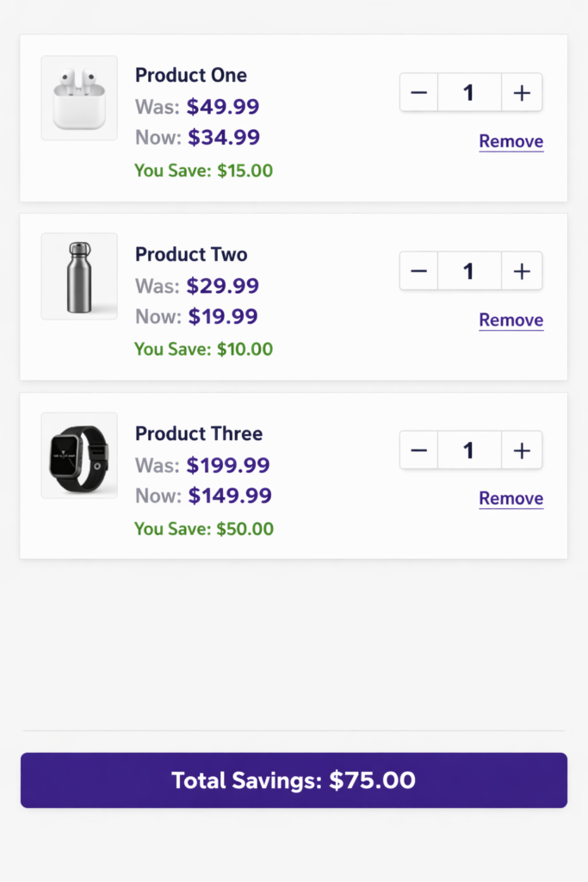This screenshot has height=882, width=588.
Task: Click Product Three's quantity field
Action: pyautogui.click(x=469, y=450)
